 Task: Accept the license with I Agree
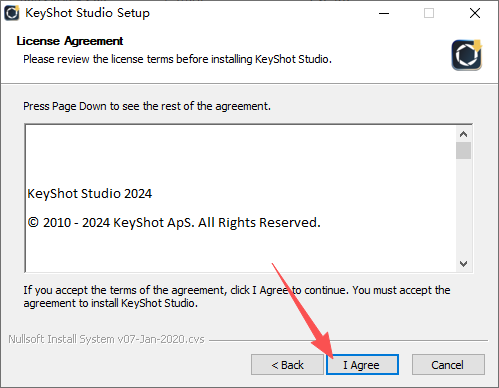(362, 365)
